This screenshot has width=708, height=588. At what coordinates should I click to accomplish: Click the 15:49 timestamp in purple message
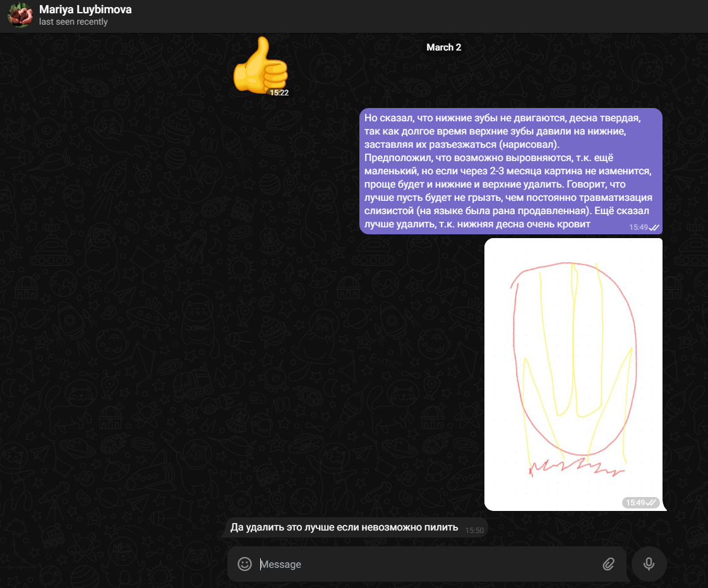click(x=638, y=227)
